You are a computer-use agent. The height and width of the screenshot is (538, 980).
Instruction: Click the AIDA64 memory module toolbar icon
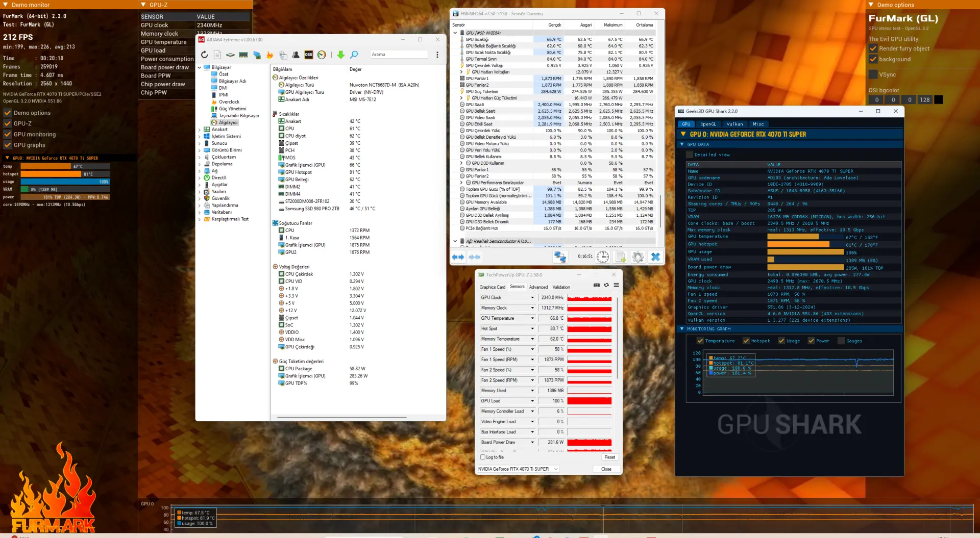243,55
